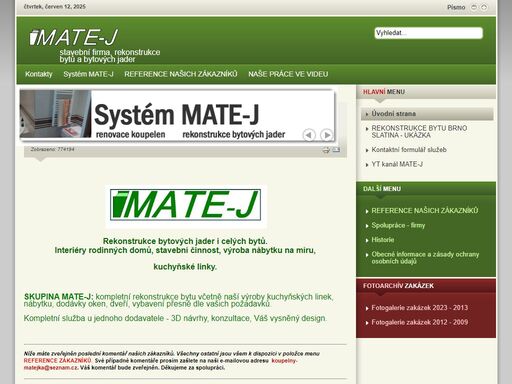
Task: Click rekonstrukce bytových jader banner caption
Action: (x=234, y=134)
